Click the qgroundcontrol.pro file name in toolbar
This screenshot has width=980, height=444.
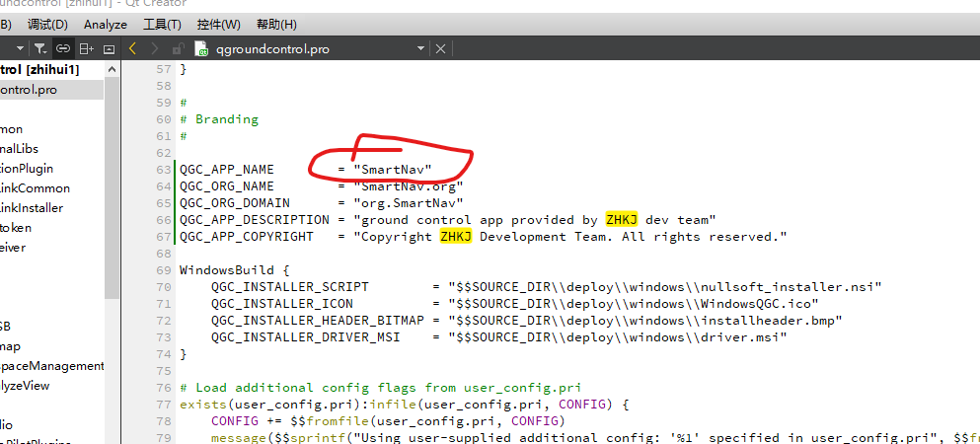pos(272,48)
